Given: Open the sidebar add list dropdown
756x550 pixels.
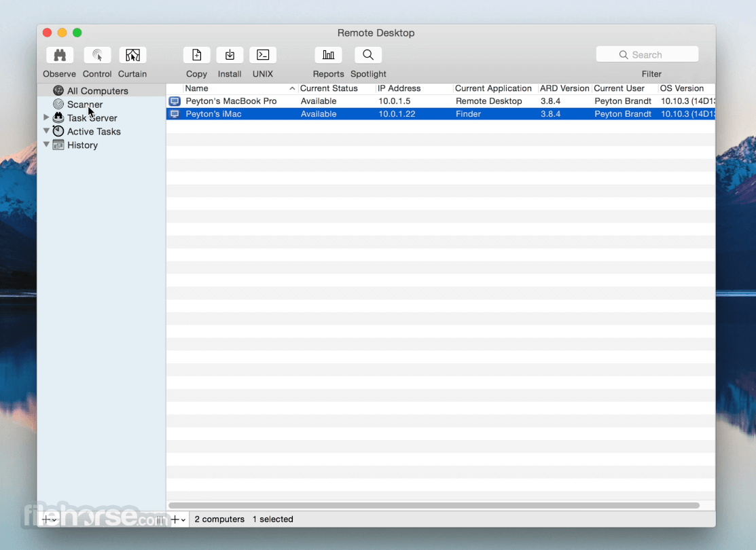Looking at the screenshot, I should 50,519.
